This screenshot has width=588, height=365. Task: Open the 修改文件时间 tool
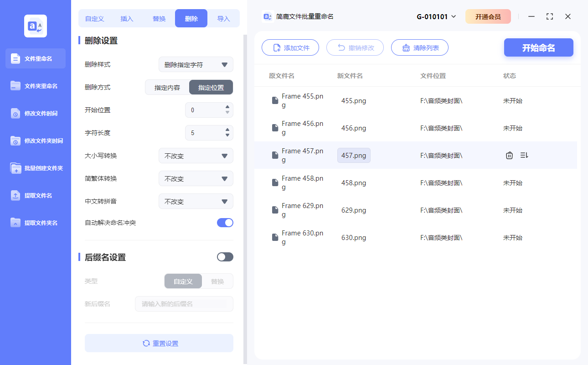click(35, 113)
